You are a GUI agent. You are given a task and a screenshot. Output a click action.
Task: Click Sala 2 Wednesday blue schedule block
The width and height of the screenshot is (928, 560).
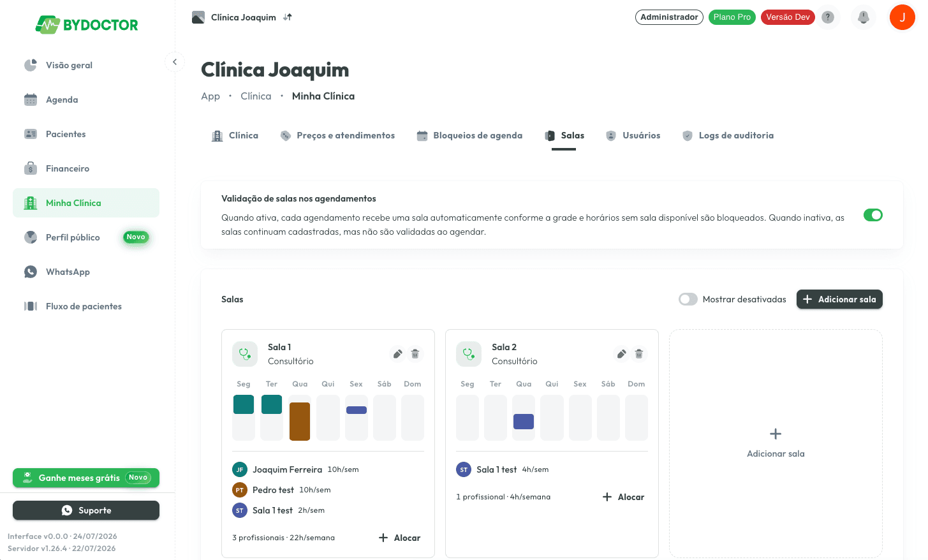524,422
